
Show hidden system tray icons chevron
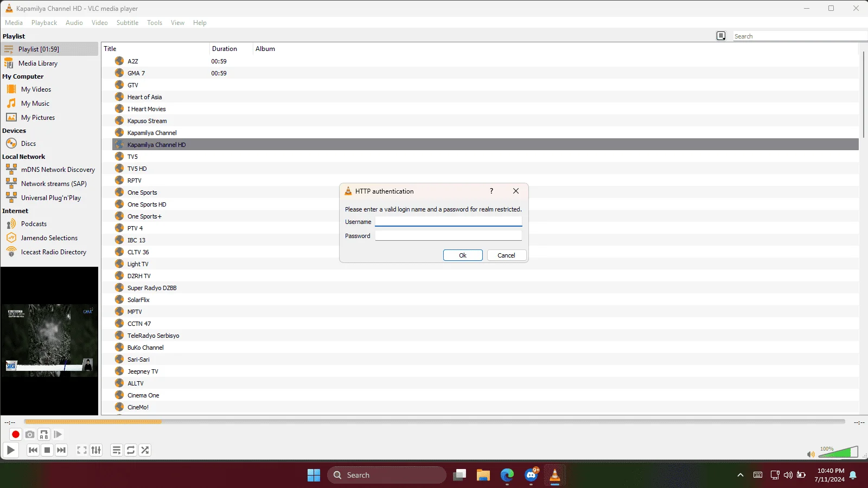[740, 475]
